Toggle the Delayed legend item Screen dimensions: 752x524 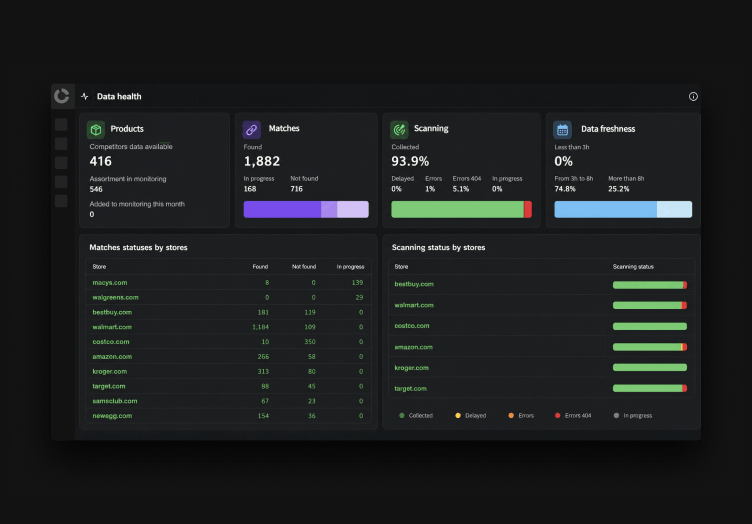pyautogui.click(x=470, y=416)
